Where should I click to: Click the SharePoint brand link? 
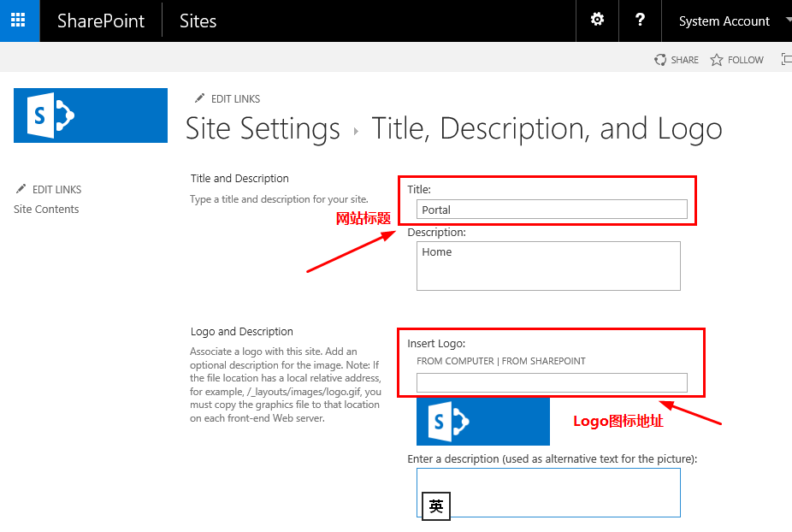pos(101,21)
